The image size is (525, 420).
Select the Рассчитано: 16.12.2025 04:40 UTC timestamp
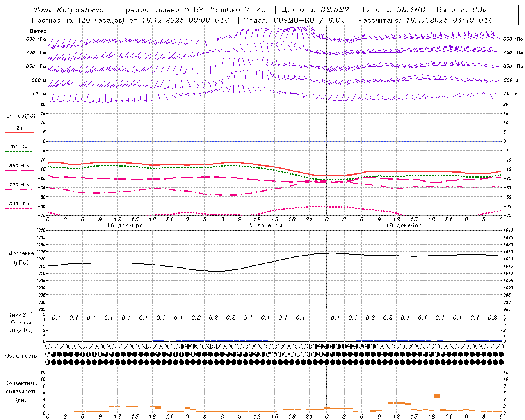426,20
